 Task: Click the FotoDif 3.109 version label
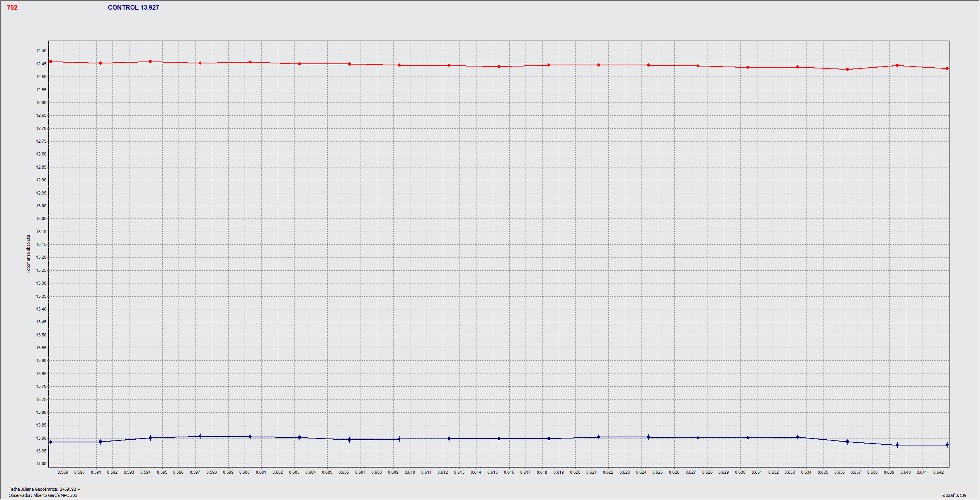click(953, 495)
